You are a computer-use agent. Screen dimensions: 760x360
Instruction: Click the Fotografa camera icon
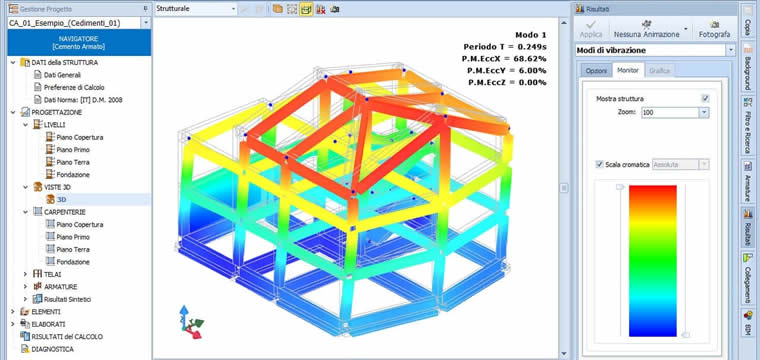tap(714, 24)
